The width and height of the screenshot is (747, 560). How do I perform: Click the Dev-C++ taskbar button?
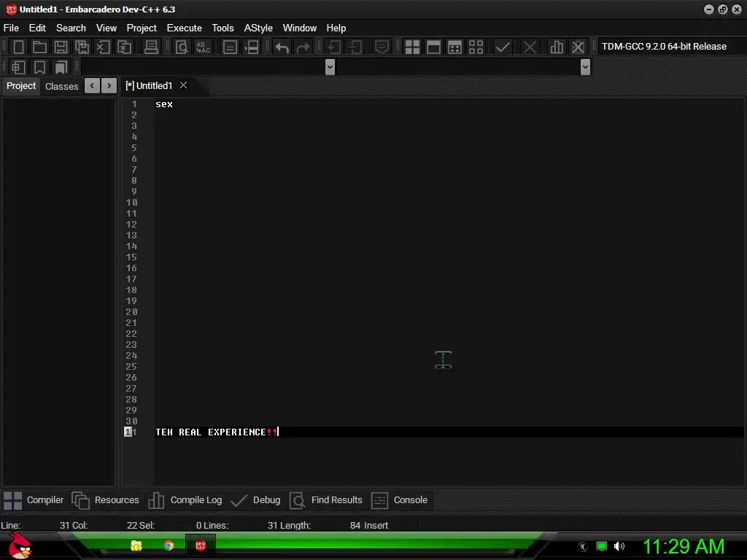pos(200,545)
